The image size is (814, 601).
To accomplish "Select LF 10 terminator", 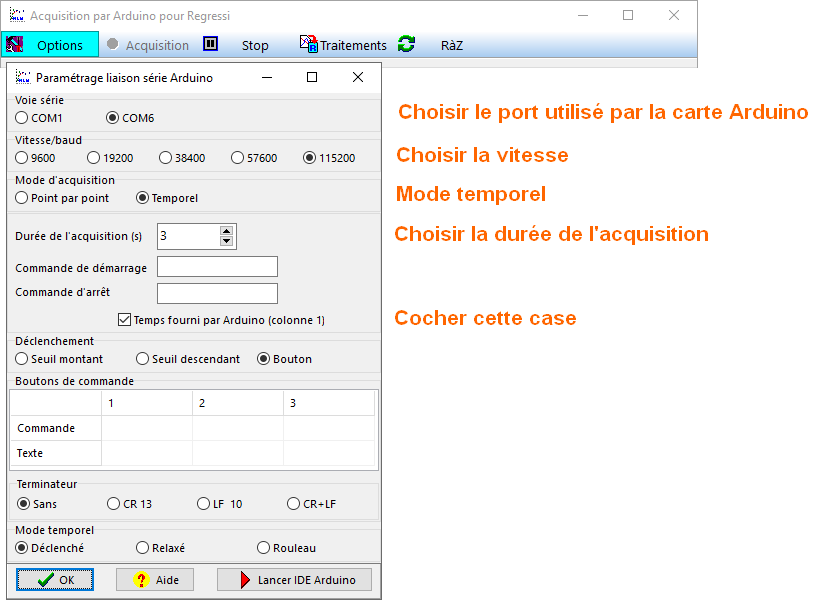I will point(220,504).
